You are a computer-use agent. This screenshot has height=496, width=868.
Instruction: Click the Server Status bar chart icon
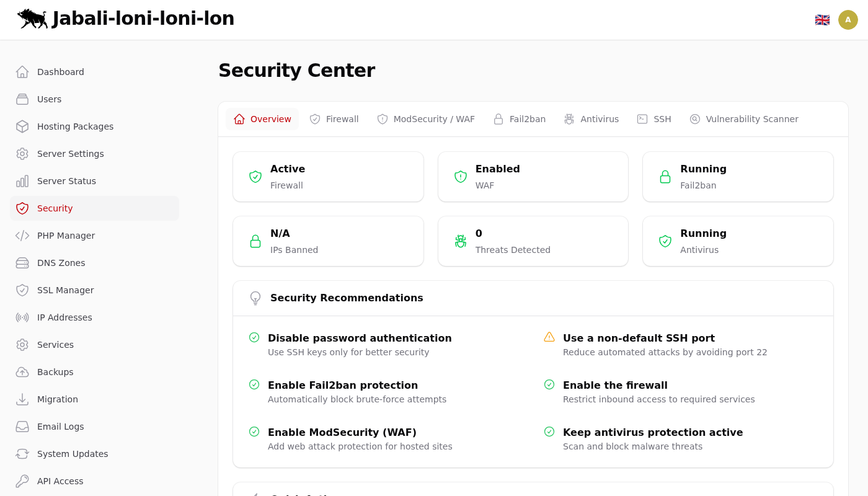(22, 181)
